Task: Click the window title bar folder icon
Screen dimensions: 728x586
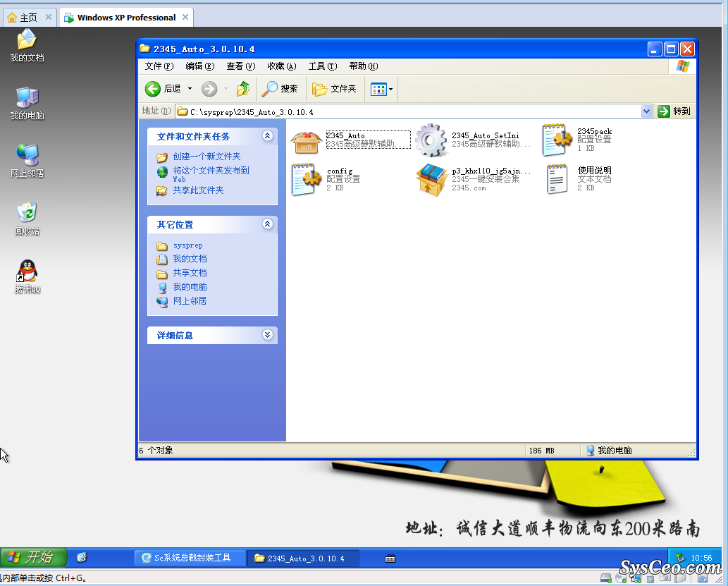Action: 145,49
